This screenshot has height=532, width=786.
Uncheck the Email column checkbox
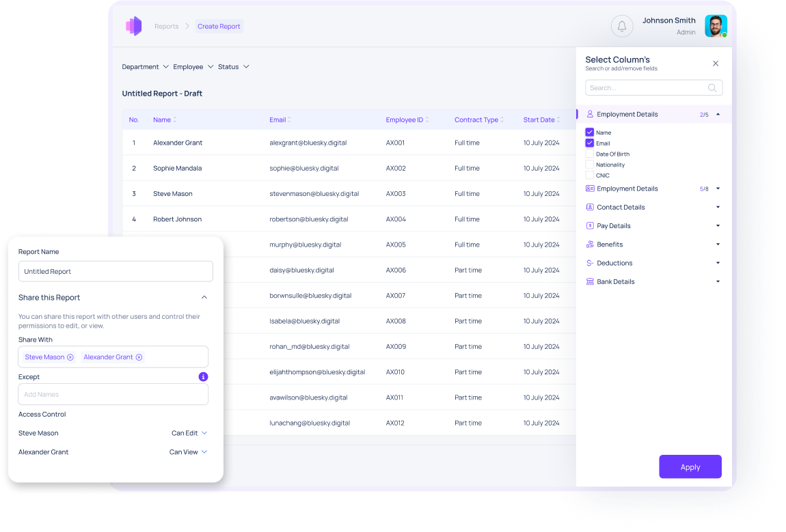coord(590,143)
